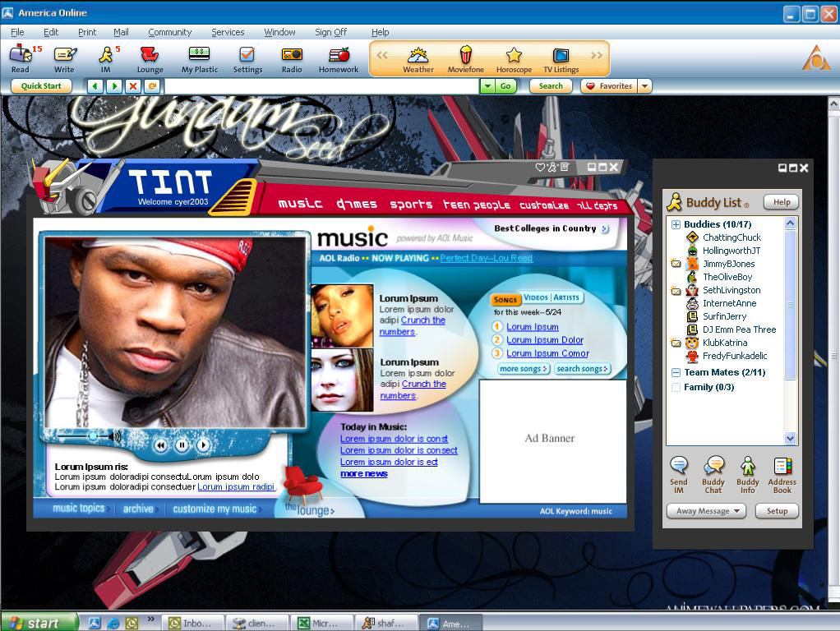
Task: Click the URL address input field
Action: (x=322, y=85)
